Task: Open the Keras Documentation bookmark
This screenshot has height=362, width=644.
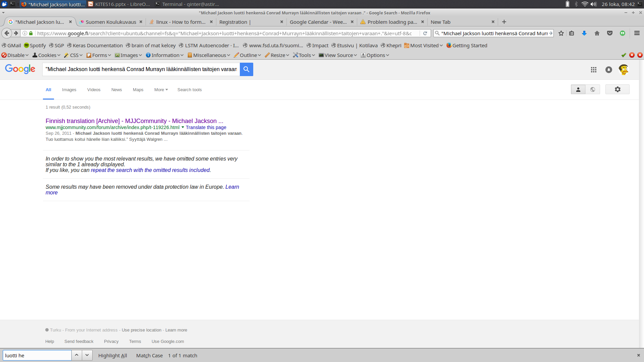Action: click(x=95, y=45)
